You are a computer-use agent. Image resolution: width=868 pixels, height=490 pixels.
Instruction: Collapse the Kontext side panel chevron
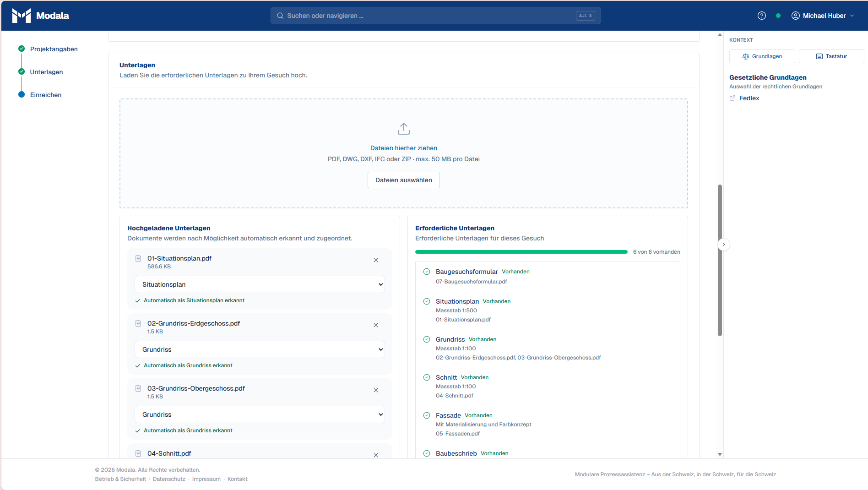coord(724,245)
